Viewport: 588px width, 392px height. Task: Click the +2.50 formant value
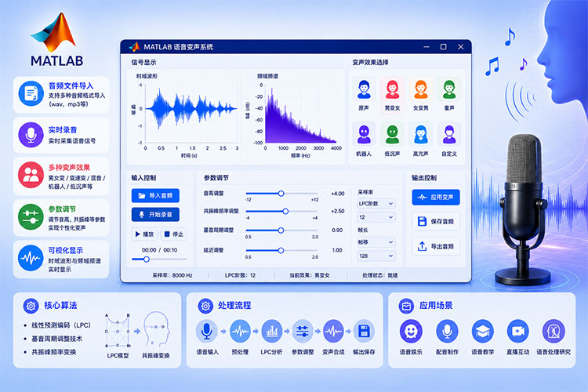337,211
